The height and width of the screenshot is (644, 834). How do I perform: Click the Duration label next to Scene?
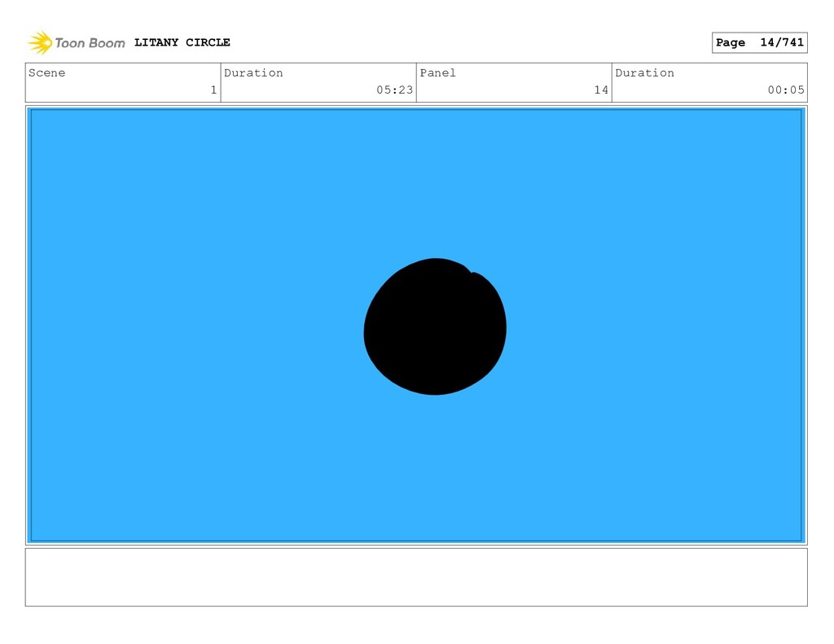pos(253,72)
